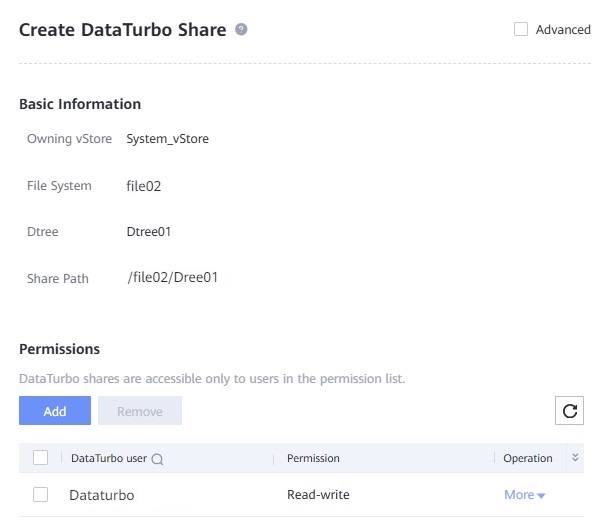Click the DataTurbo user column header

[x=109, y=458]
